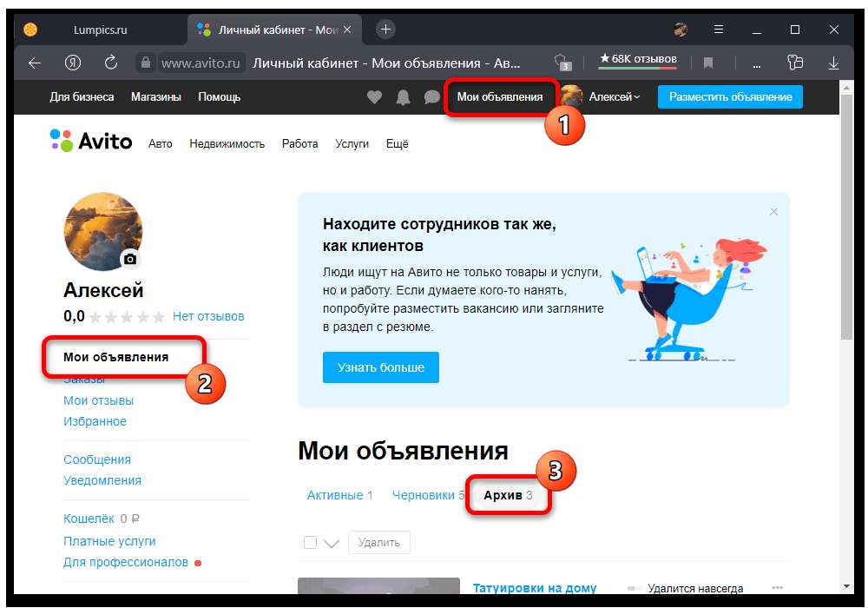Viewport: 868px width, 608px height.
Task: Expand the Ещё categories menu
Action: click(x=397, y=144)
